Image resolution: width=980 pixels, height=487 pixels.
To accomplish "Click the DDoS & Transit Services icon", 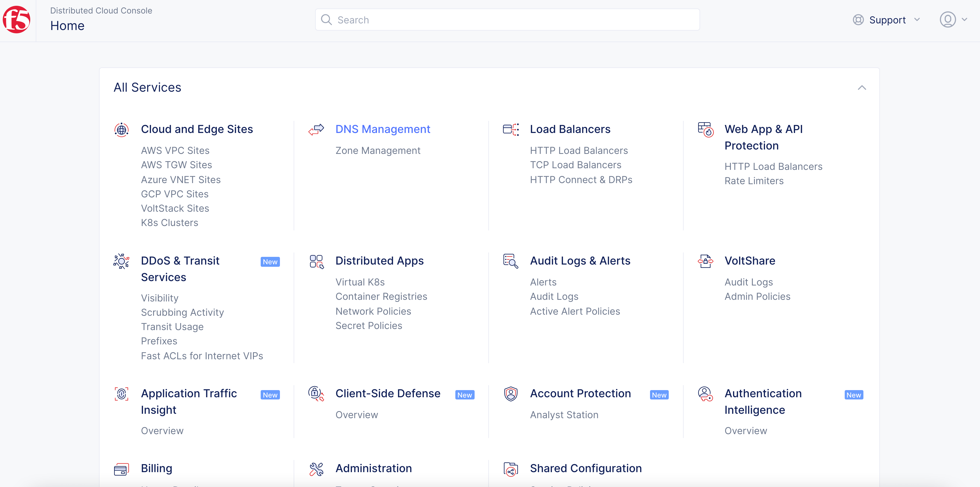I will pos(121,261).
